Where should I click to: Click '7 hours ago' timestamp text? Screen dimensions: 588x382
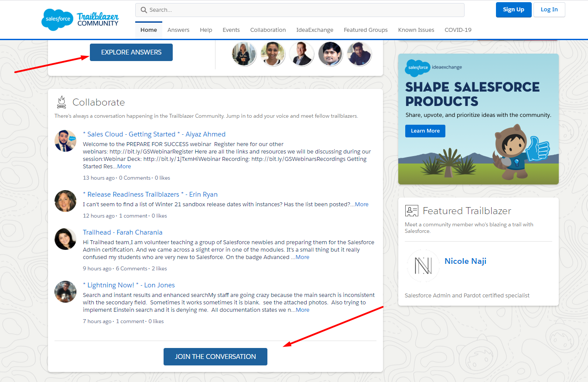[x=97, y=321]
